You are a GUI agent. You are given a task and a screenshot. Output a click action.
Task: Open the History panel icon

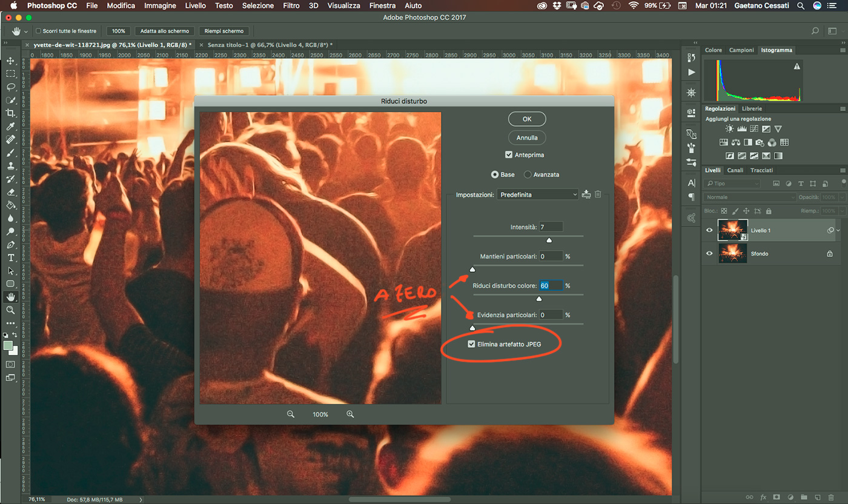(691, 58)
